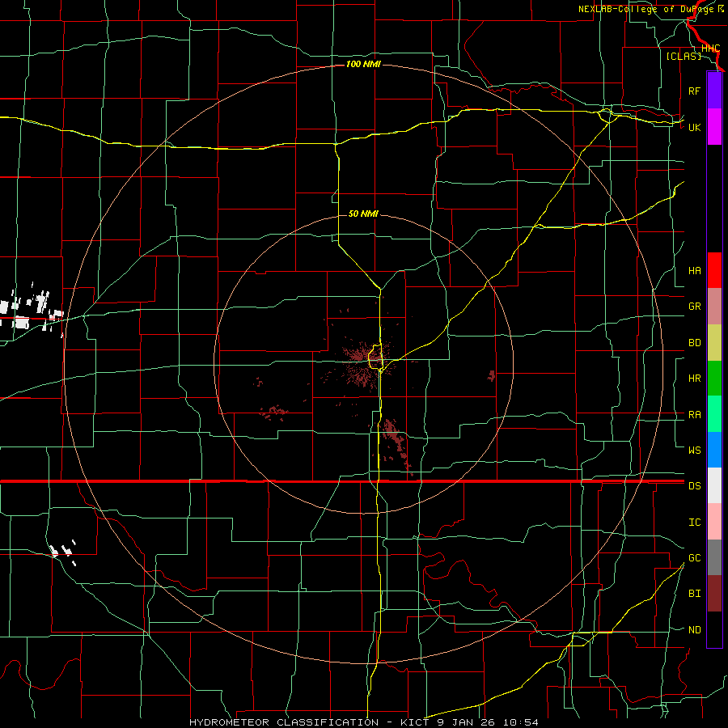This screenshot has height=728, width=728.
Task: Click the Hydrometeor Classification KICT timestamp caption
Action: [x=364, y=722]
